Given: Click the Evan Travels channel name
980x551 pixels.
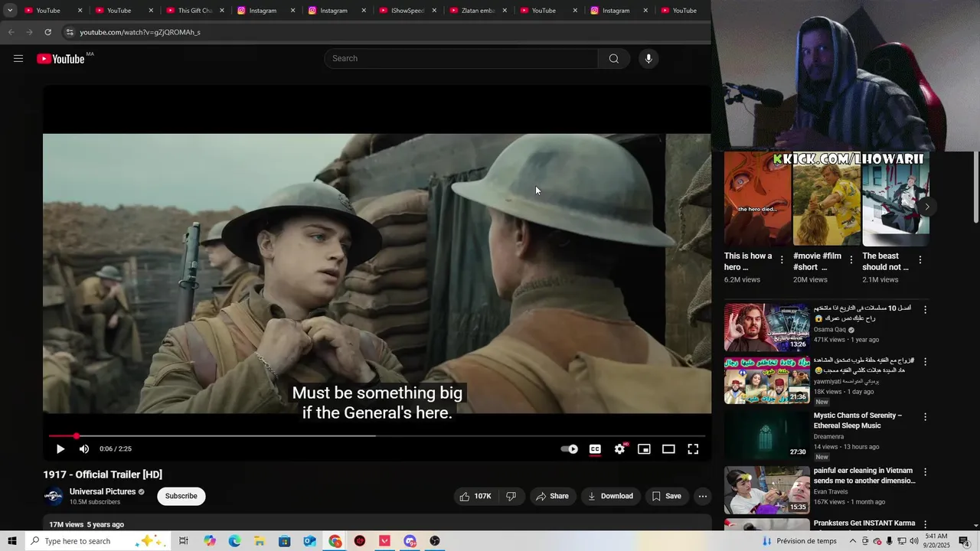Looking at the screenshot, I should pos(831,492).
